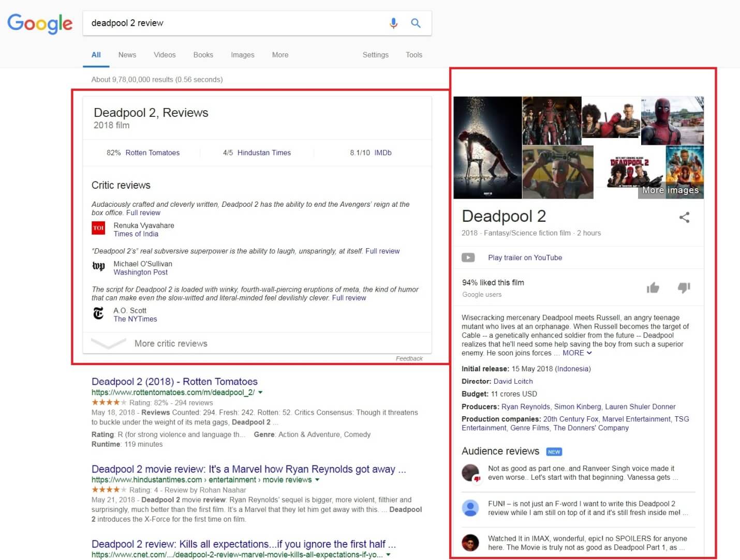Click the thumbs down icon for the film
This screenshot has height=560, width=740.
click(x=684, y=287)
